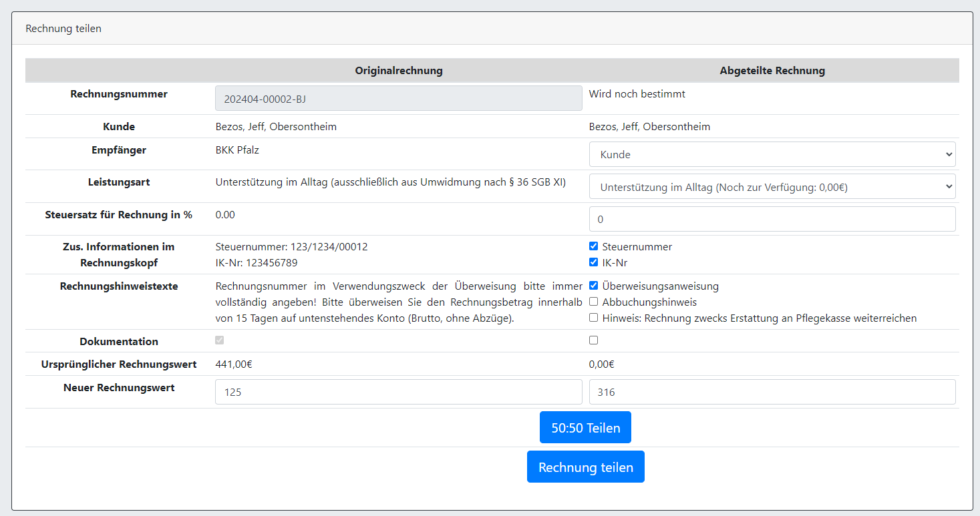The width and height of the screenshot is (980, 516).
Task: Click the Rechnung teilen panel title
Action: coord(63,29)
